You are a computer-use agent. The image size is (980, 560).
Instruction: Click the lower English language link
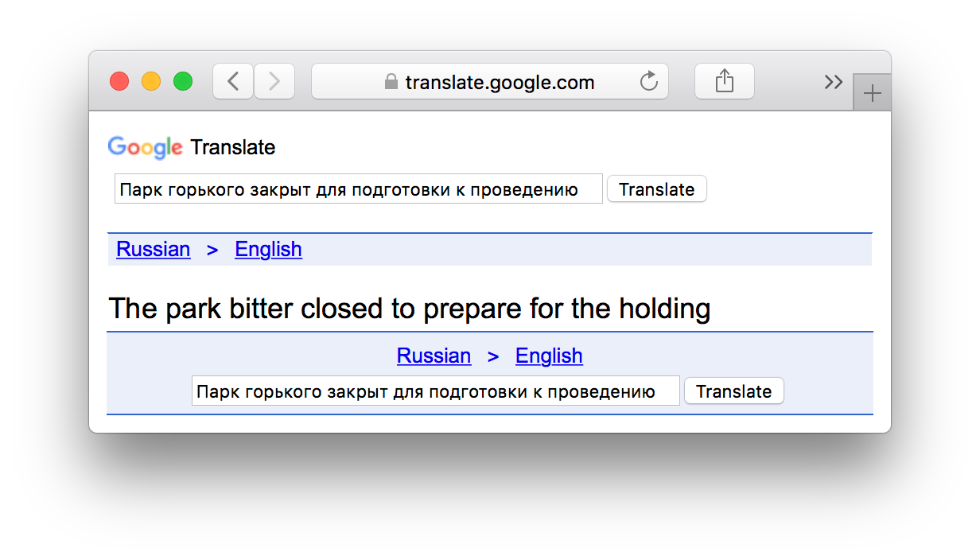(x=549, y=356)
